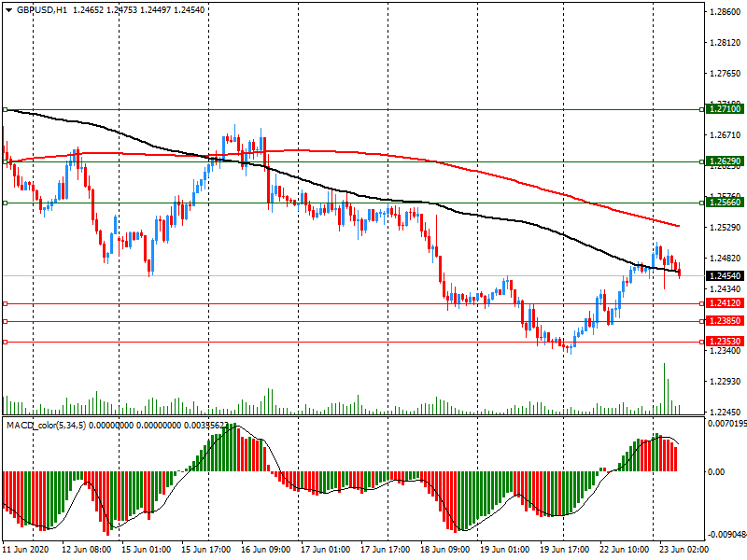This screenshot has height=560, width=747.
Task: Click left anchor square of 1.26290 line
Action: click(x=6, y=161)
